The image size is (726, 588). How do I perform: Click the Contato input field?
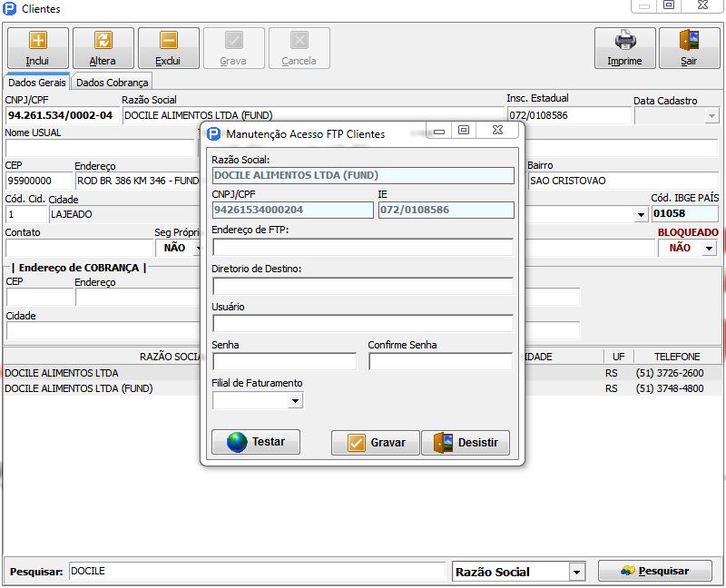79,248
